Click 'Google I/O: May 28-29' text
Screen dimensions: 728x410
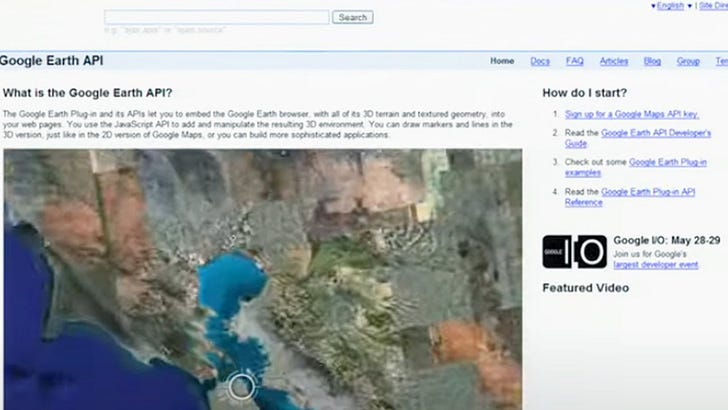pyautogui.click(x=667, y=241)
